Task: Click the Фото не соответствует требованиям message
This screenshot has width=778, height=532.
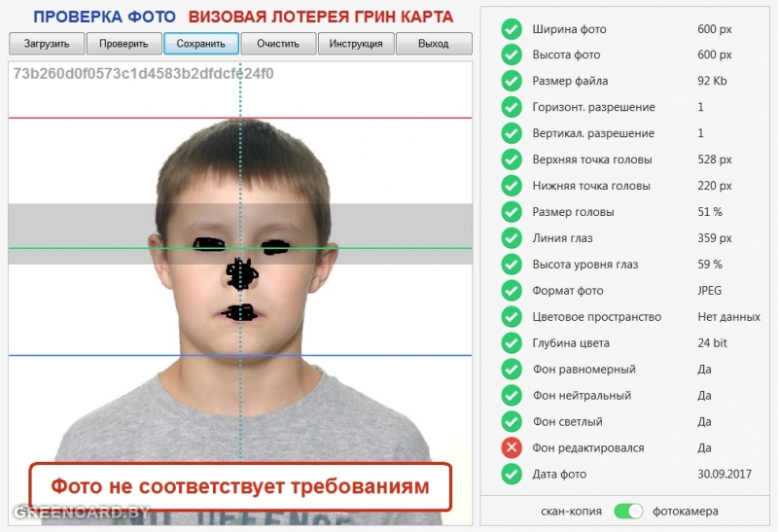Action: click(x=239, y=486)
